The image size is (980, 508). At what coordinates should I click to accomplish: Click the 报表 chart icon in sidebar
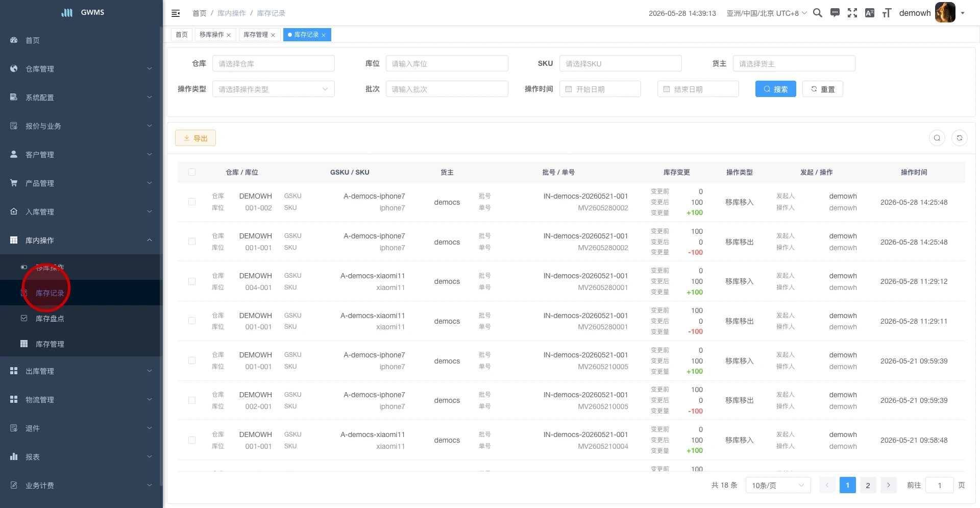click(14, 456)
